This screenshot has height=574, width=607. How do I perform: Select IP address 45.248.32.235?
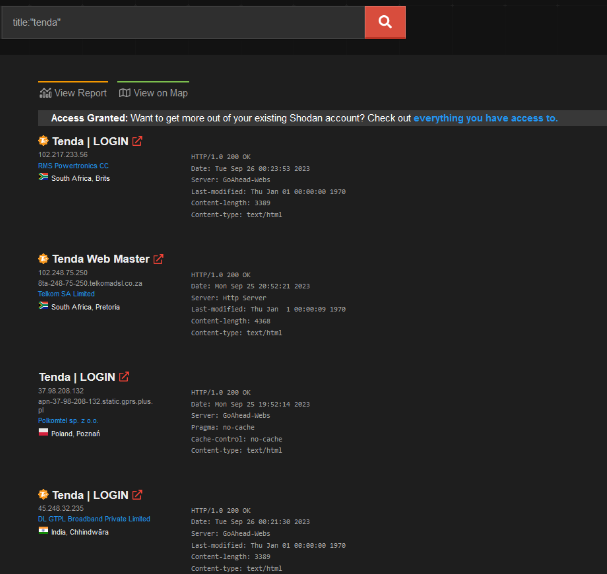[61, 508]
